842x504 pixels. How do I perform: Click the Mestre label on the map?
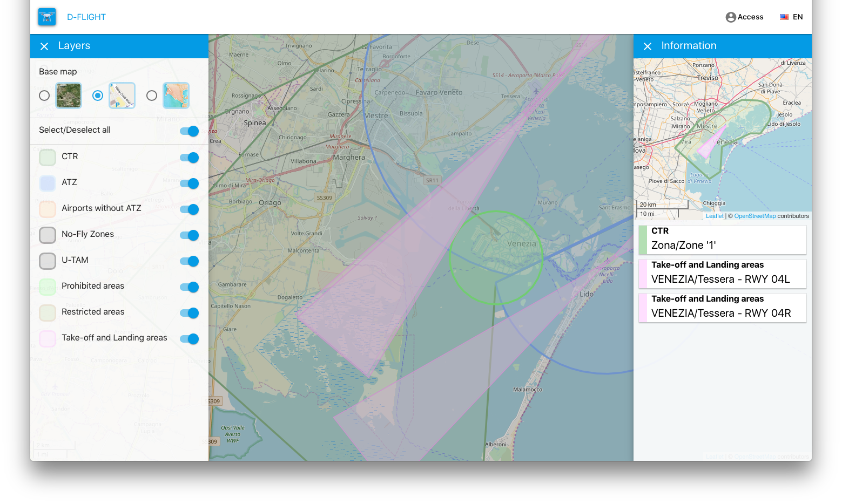click(376, 116)
